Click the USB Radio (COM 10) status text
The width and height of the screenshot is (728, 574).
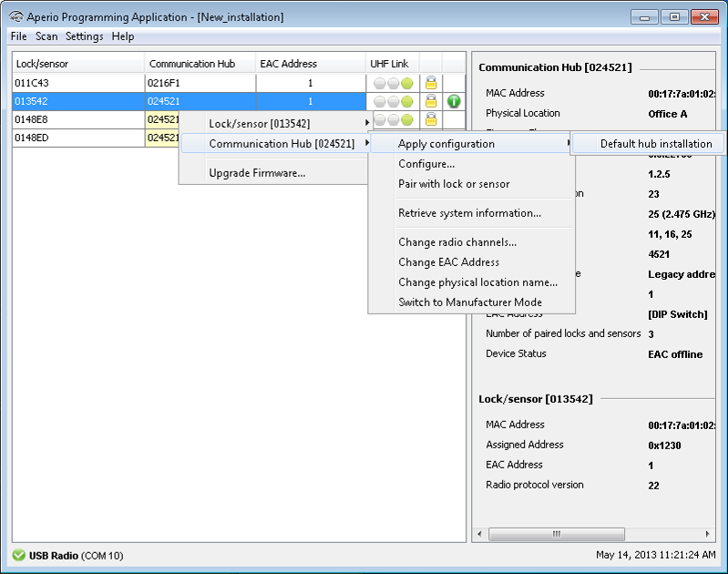point(77,556)
